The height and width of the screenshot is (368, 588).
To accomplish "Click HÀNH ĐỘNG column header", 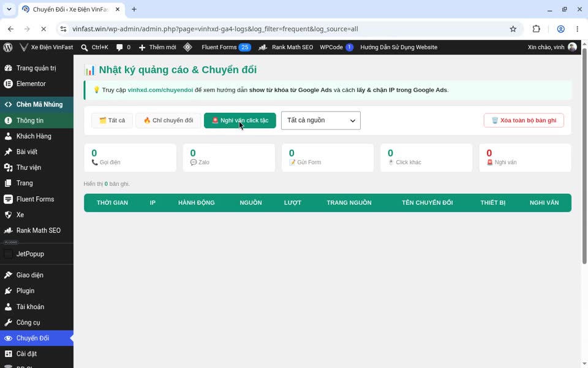I will click(197, 203).
